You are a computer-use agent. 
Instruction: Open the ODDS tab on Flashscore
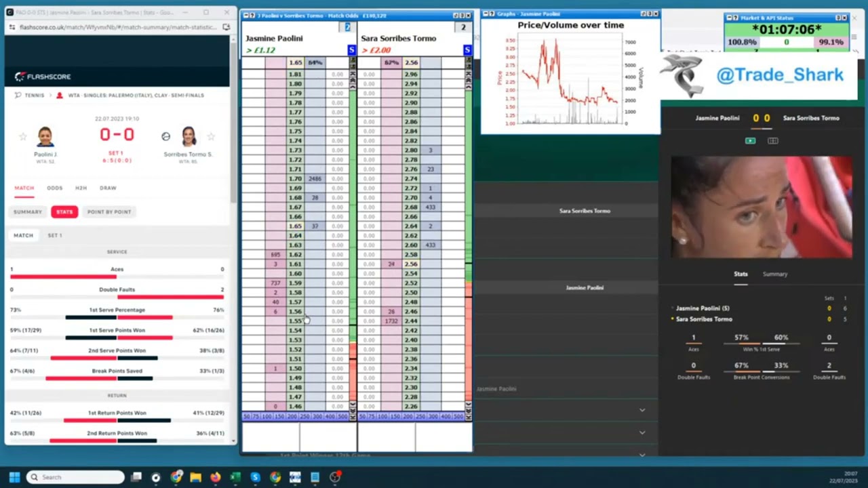click(x=54, y=188)
